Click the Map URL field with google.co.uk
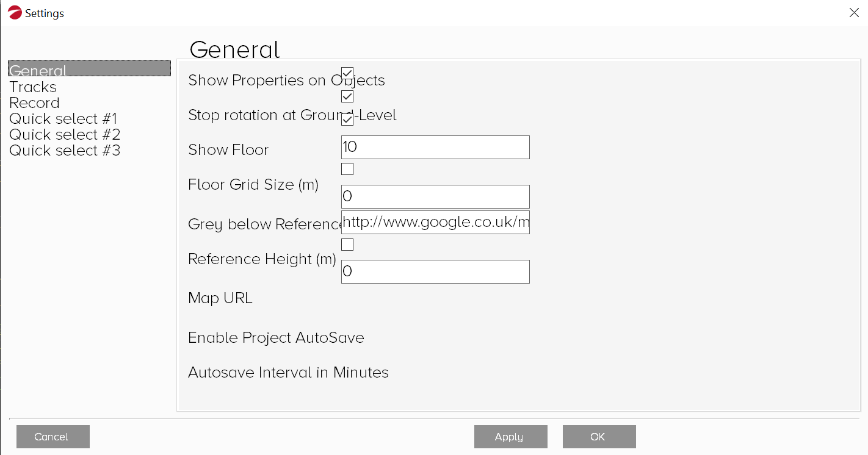 [435, 223]
